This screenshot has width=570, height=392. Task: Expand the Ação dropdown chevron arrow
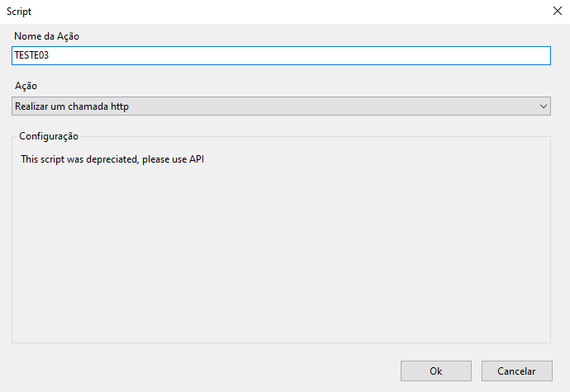pyautogui.click(x=543, y=106)
